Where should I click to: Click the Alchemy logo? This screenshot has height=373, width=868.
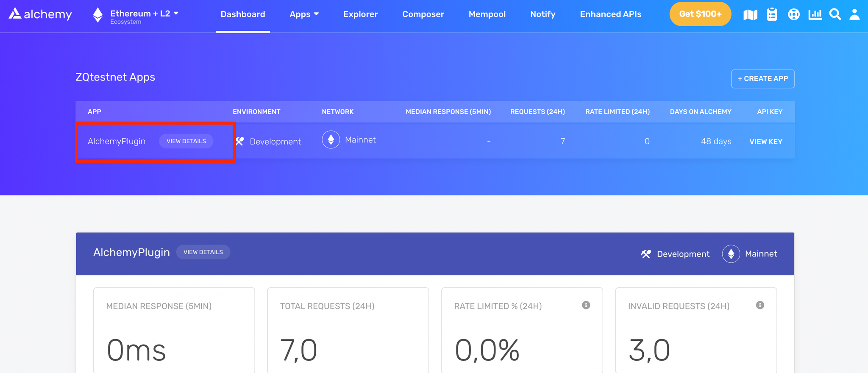pyautogui.click(x=40, y=14)
